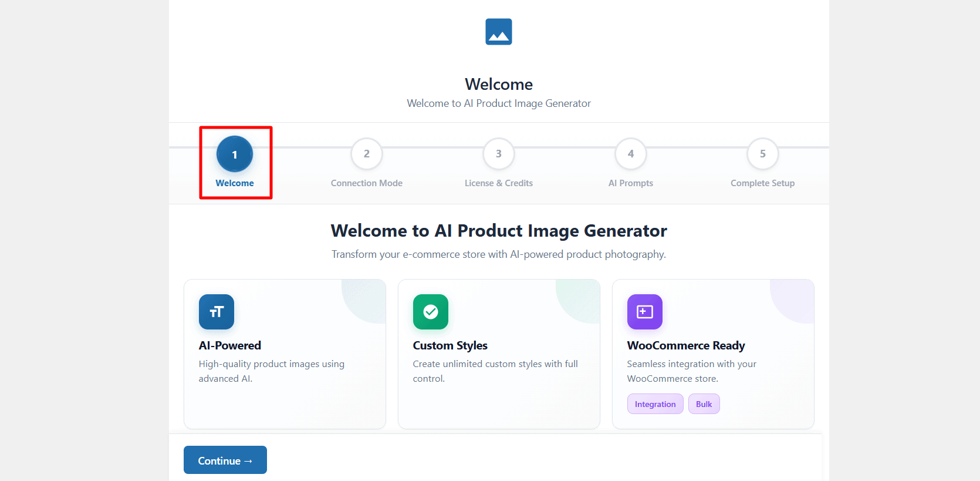This screenshot has height=481, width=980.
Task: Click the AI-Powered card heading
Action: tap(230, 345)
